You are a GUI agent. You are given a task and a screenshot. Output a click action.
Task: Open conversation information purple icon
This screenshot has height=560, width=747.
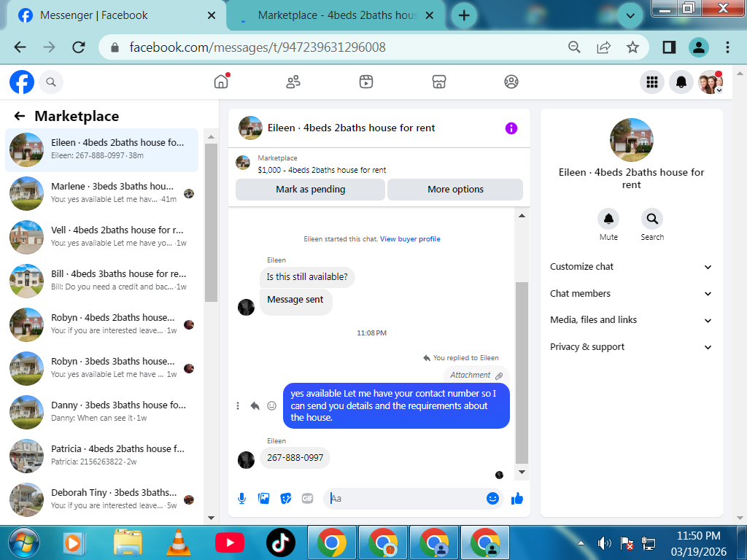pos(511,128)
